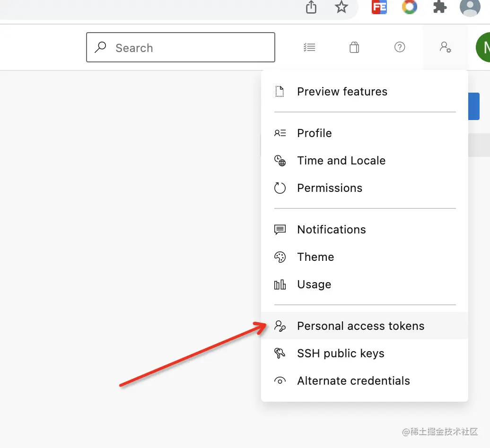Viewport: 490px width, 448px height.
Task: Open the green user avatar
Action: 483,47
